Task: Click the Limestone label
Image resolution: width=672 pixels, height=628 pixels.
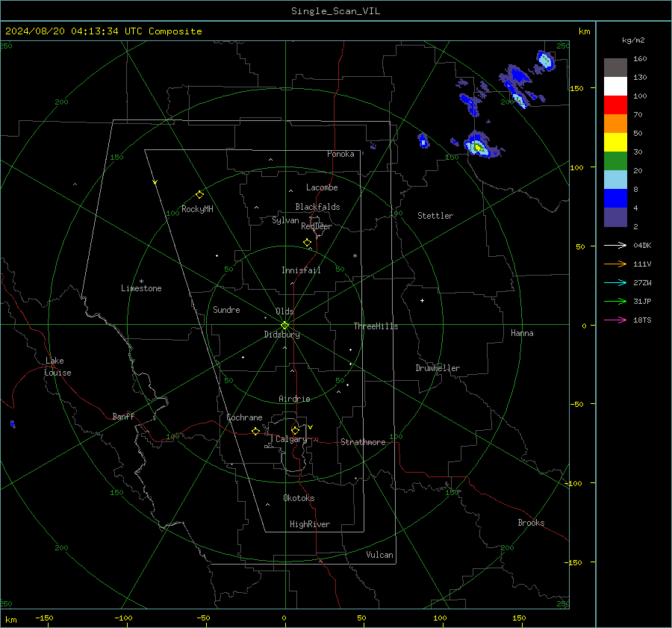Action: point(141,288)
